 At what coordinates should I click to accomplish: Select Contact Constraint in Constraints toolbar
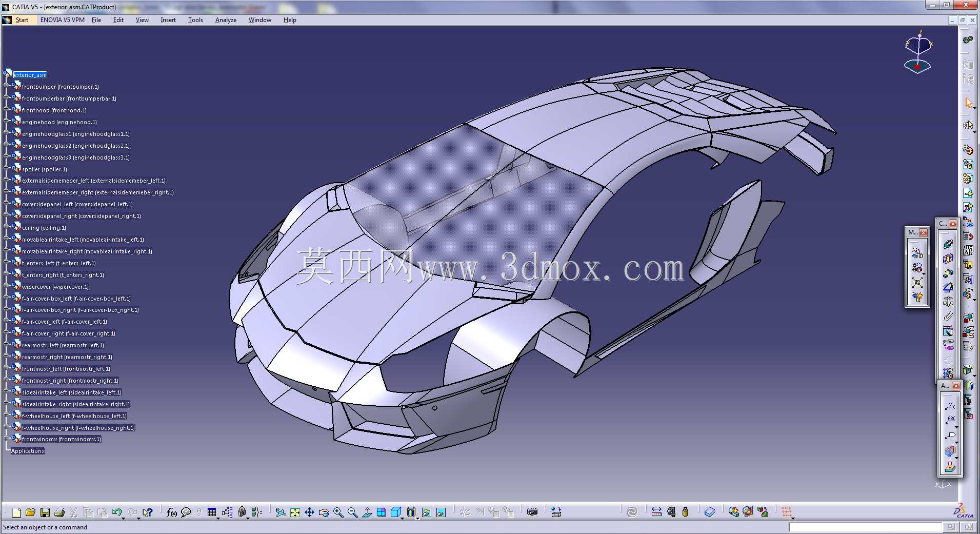coord(948,259)
